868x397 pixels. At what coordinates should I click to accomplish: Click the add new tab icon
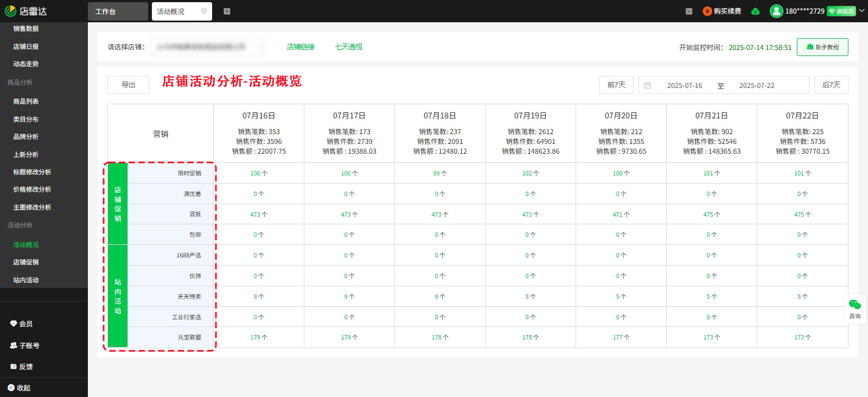tap(227, 11)
